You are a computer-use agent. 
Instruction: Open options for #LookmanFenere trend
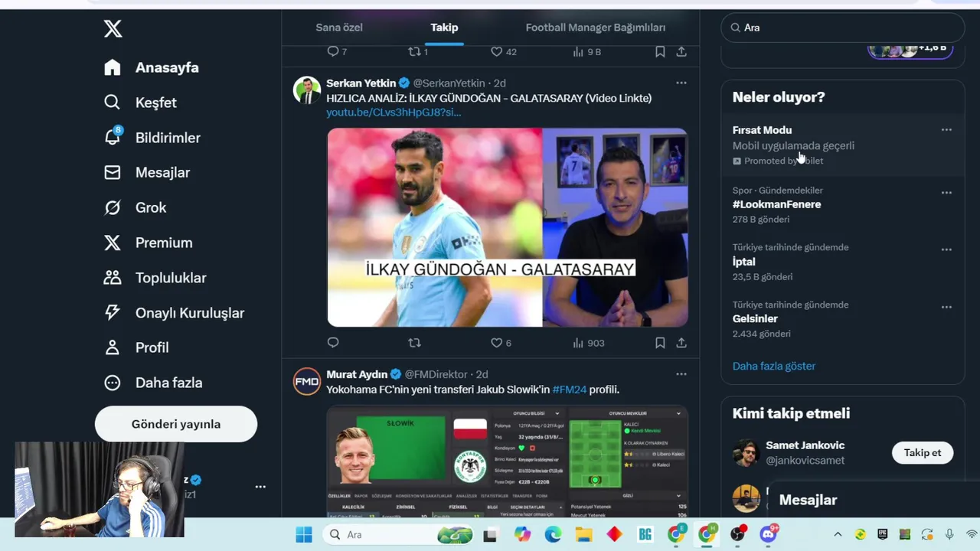(x=946, y=192)
